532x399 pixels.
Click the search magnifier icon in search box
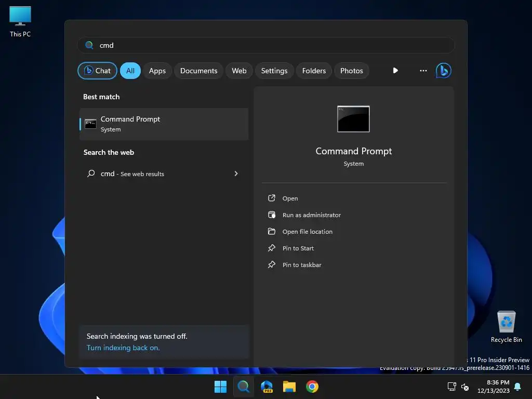89,45
